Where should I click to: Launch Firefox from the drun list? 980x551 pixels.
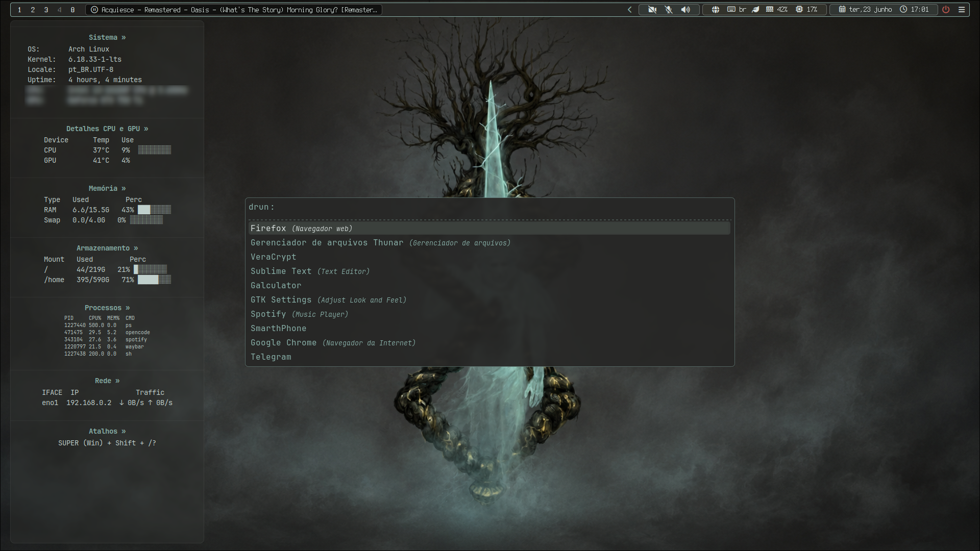[489, 228]
